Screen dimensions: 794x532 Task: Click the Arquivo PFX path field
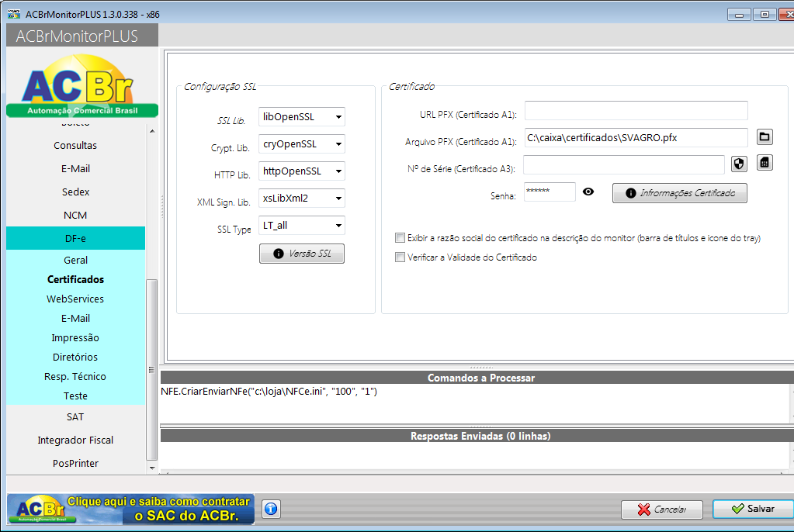636,138
